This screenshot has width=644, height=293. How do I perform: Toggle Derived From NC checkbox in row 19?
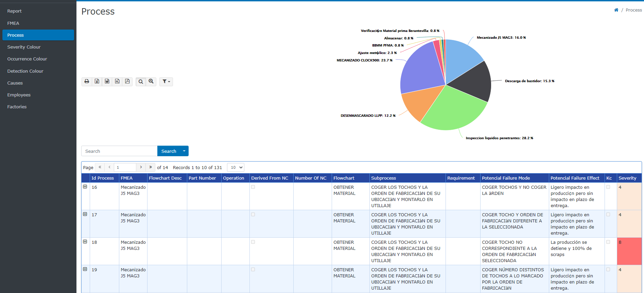[253, 270]
